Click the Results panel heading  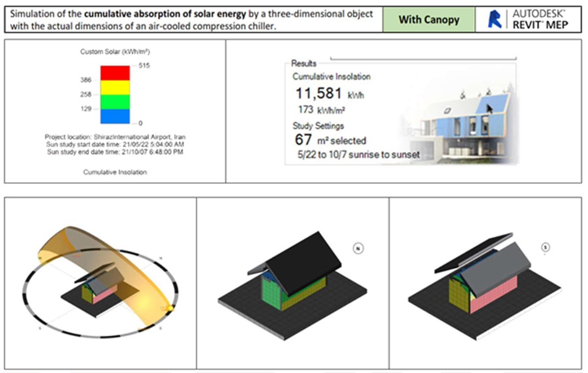[303, 64]
